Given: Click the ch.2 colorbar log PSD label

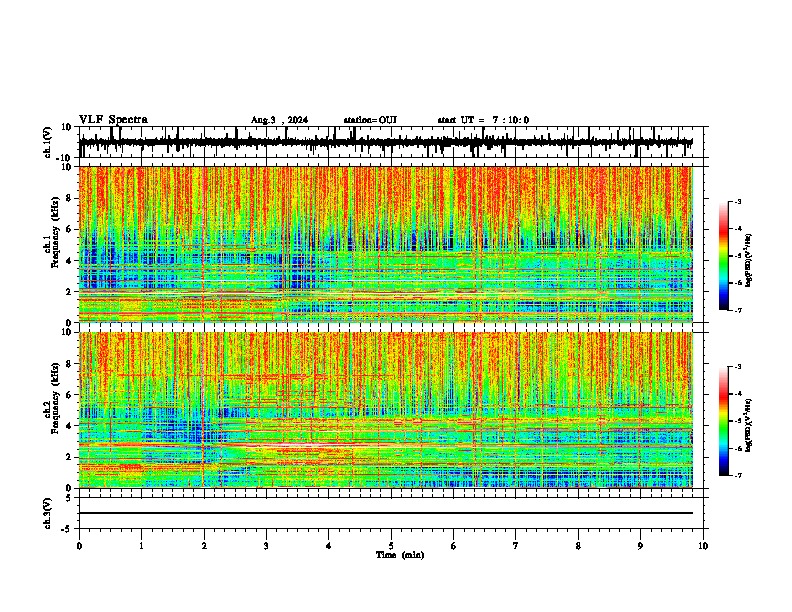Looking at the screenshot, I should tap(748, 425).
